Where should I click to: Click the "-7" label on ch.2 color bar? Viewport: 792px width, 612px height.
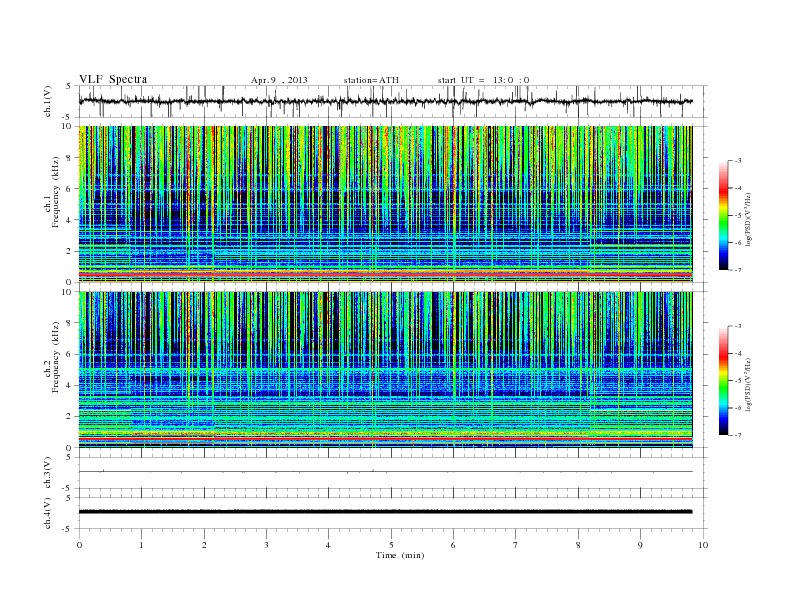click(738, 435)
